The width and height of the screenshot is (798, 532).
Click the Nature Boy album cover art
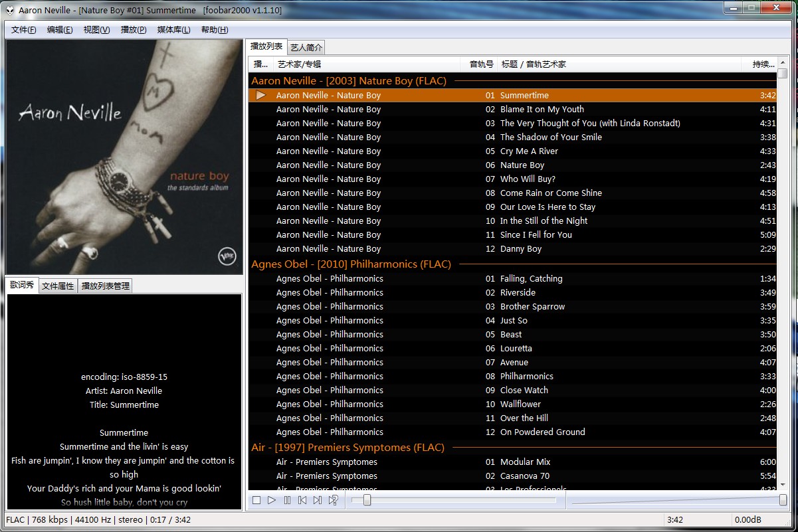[x=124, y=156]
